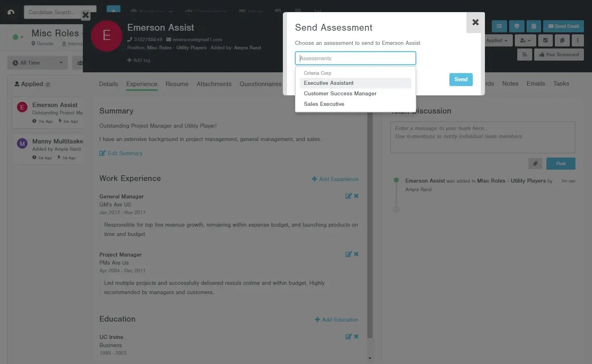
Task: Select Customer Success Manager assessment
Action: click(x=356, y=94)
